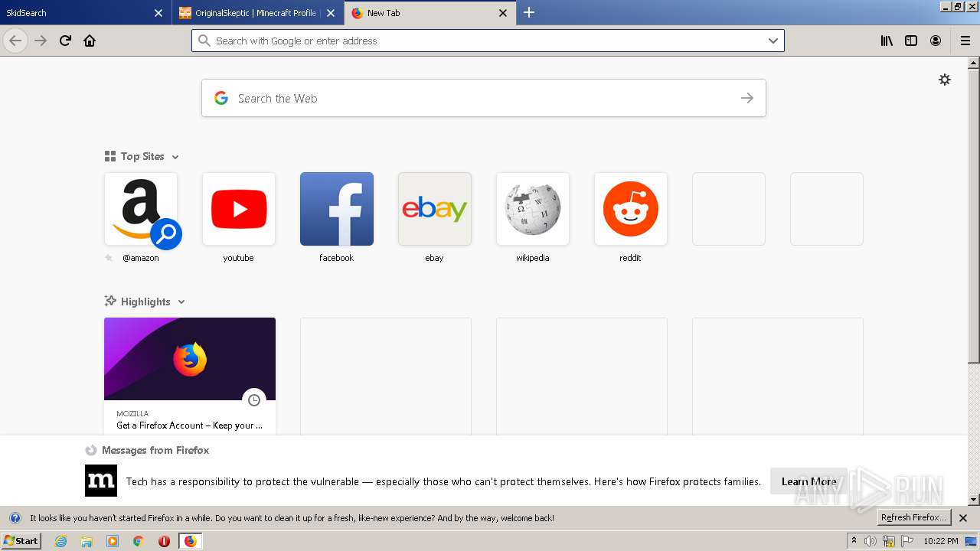Focus the Search the Web box
The image size is (980, 551).
coord(484,98)
